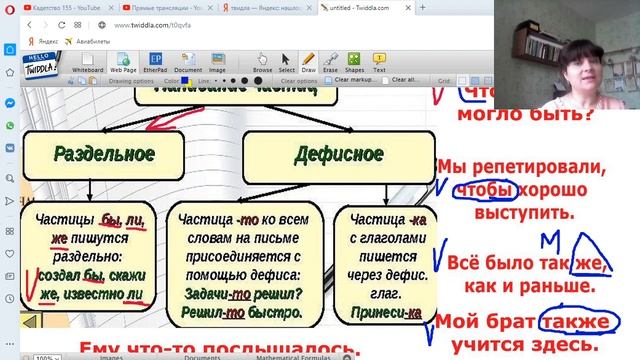Click the presenter webcam video

click(567, 54)
